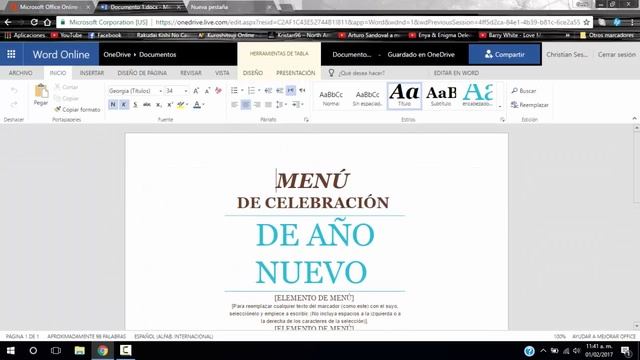
Task: Open line spacing options
Action: point(280,104)
